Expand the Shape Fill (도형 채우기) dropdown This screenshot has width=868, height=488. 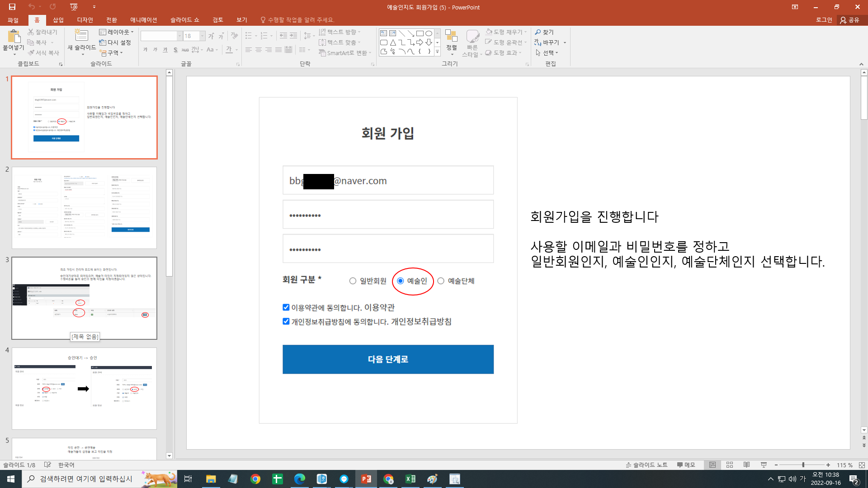click(x=525, y=32)
